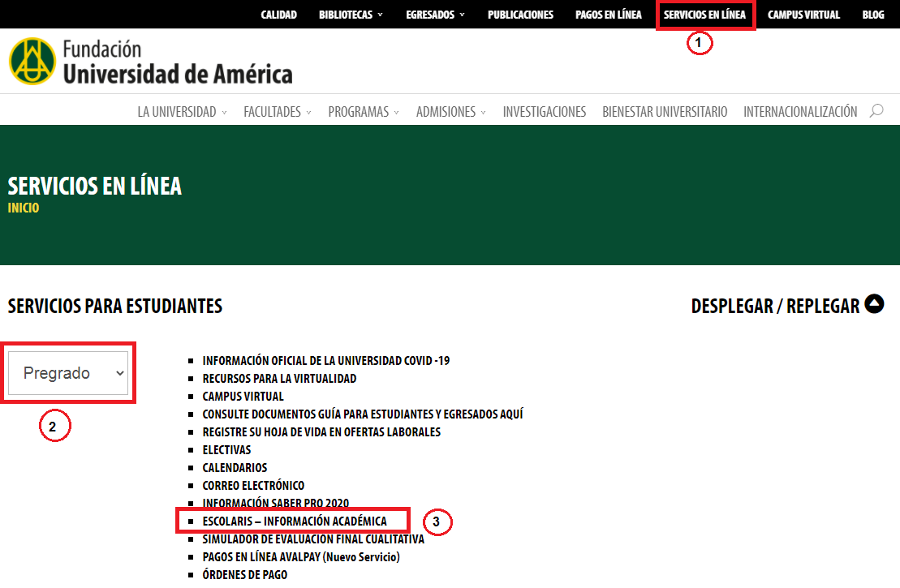
Task: Open the Pregrado dropdown selector
Action: click(68, 373)
